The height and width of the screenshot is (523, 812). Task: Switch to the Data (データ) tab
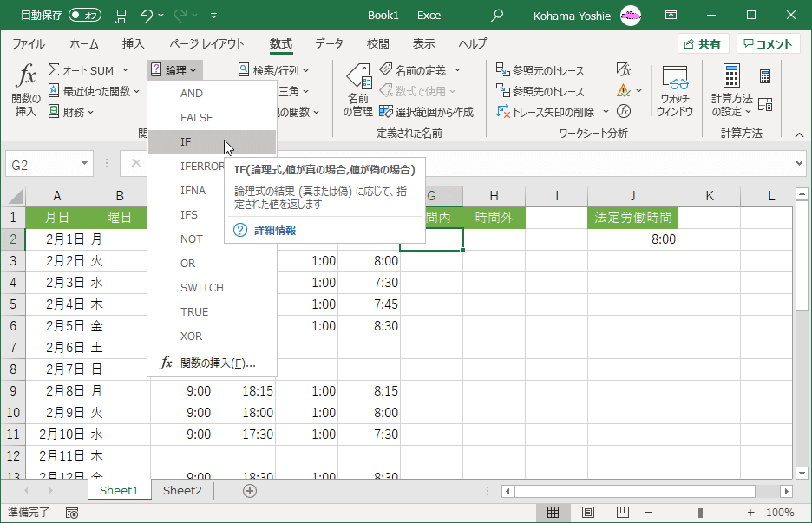pyautogui.click(x=330, y=44)
